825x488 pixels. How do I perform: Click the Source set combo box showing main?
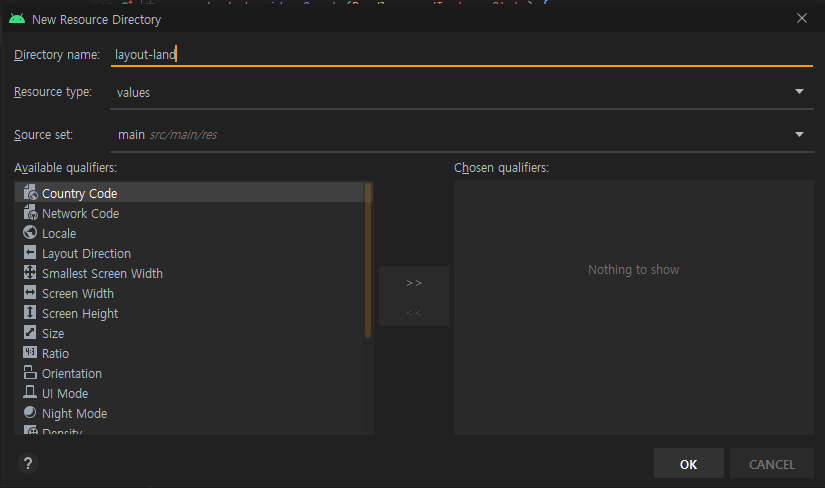point(461,135)
